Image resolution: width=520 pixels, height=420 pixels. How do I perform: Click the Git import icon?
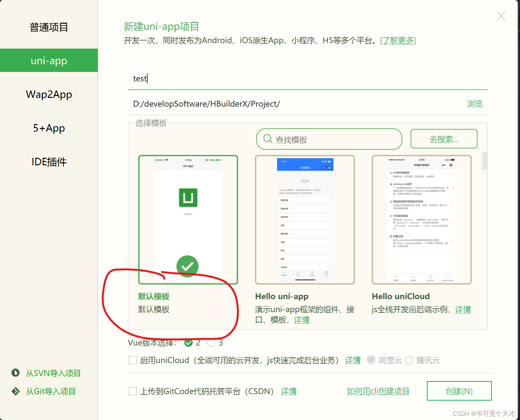coord(15,391)
